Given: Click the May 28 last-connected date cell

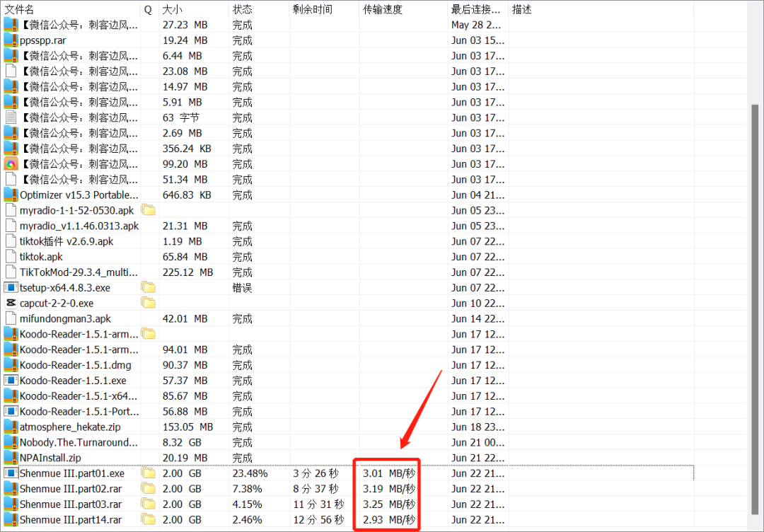Looking at the screenshot, I should (477, 25).
